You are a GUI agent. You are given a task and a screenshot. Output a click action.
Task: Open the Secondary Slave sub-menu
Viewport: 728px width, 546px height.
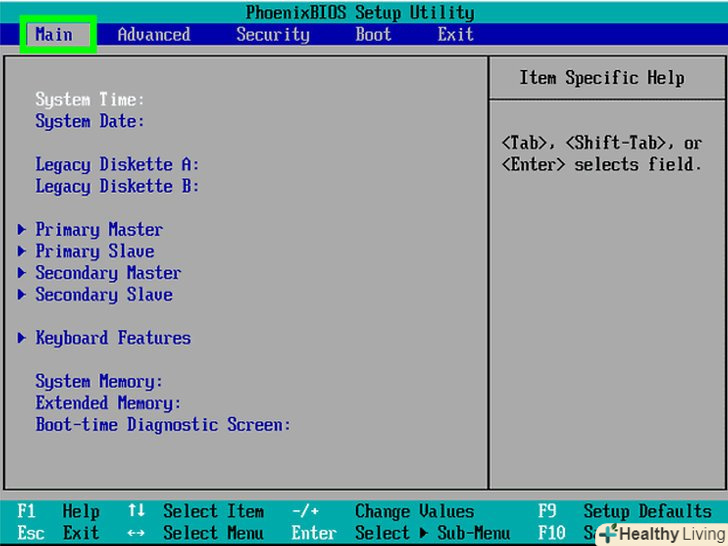coord(104,295)
